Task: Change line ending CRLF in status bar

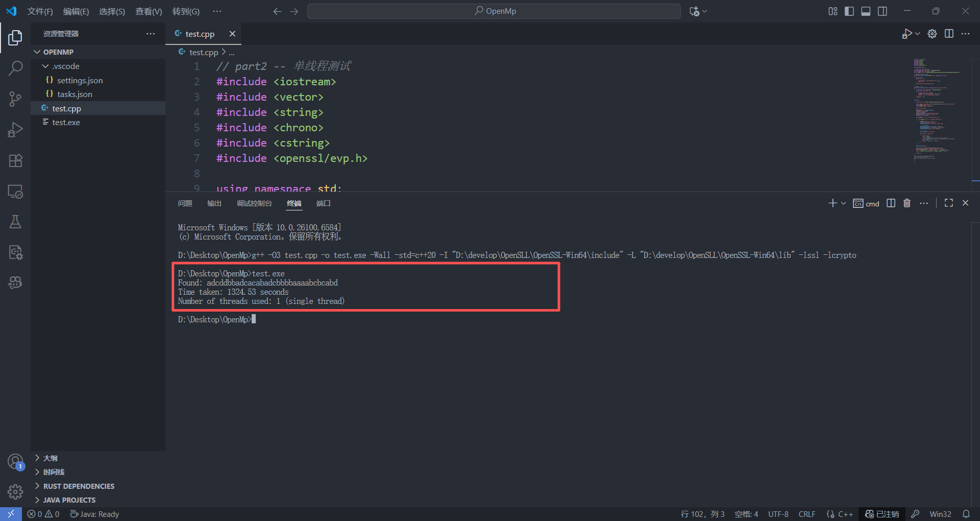Action: (x=807, y=514)
